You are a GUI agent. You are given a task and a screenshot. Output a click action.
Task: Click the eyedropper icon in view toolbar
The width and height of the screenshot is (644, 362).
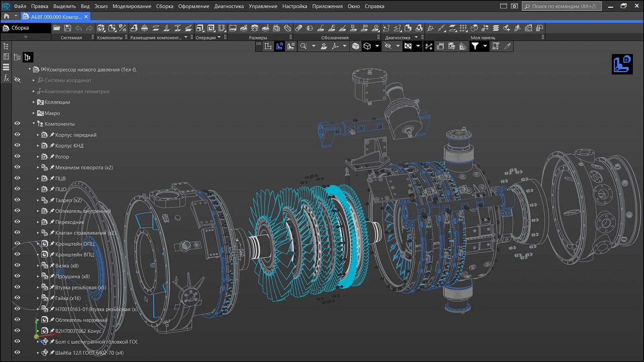tap(507, 46)
